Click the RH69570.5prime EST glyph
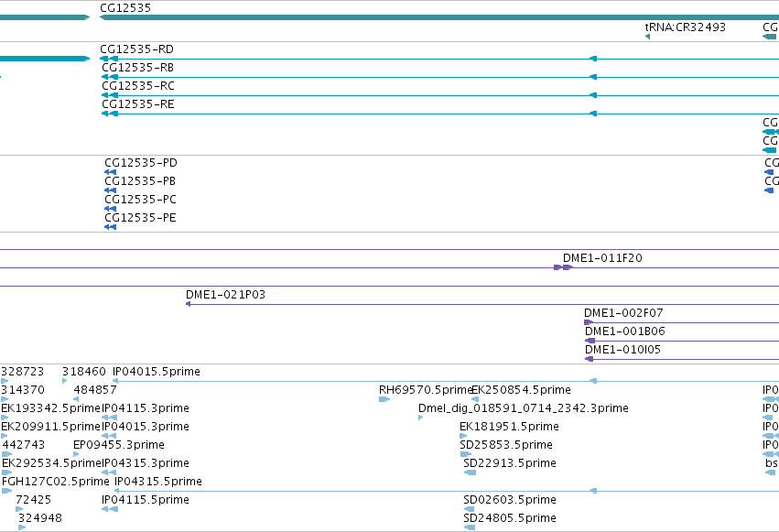The image size is (779, 532). click(x=384, y=399)
